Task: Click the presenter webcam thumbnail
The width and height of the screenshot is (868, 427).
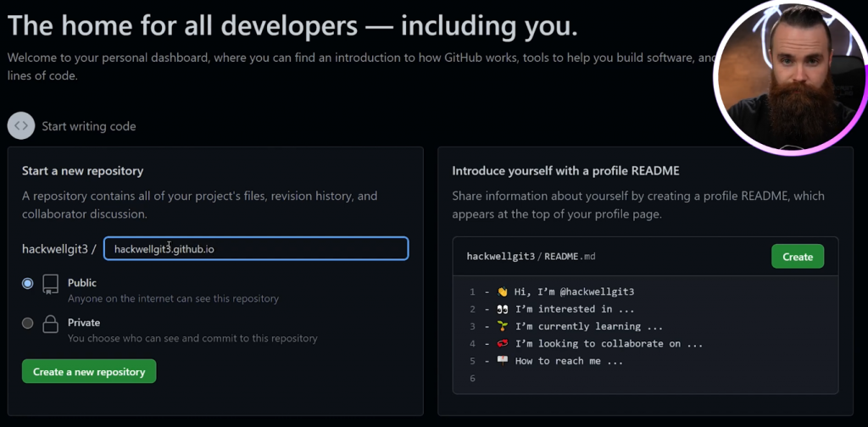Action: 790,76
